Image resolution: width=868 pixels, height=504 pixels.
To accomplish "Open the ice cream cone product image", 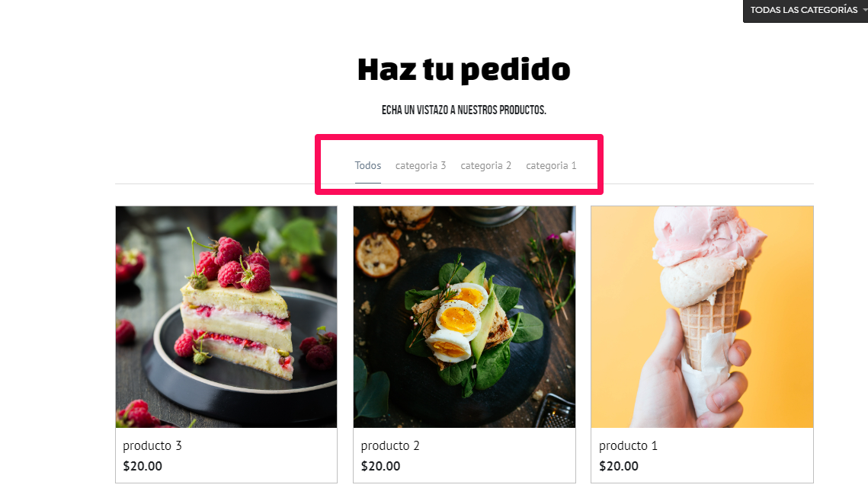I will (702, 317).
